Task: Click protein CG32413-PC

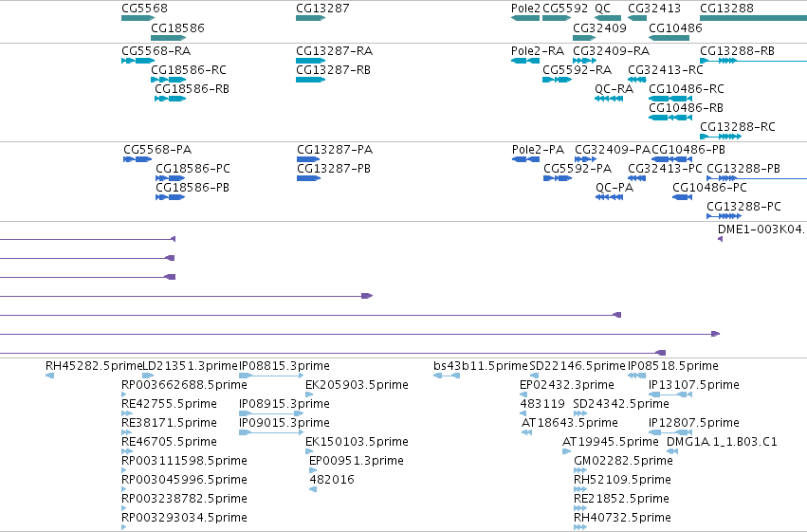Action: [x=665, y=169]
